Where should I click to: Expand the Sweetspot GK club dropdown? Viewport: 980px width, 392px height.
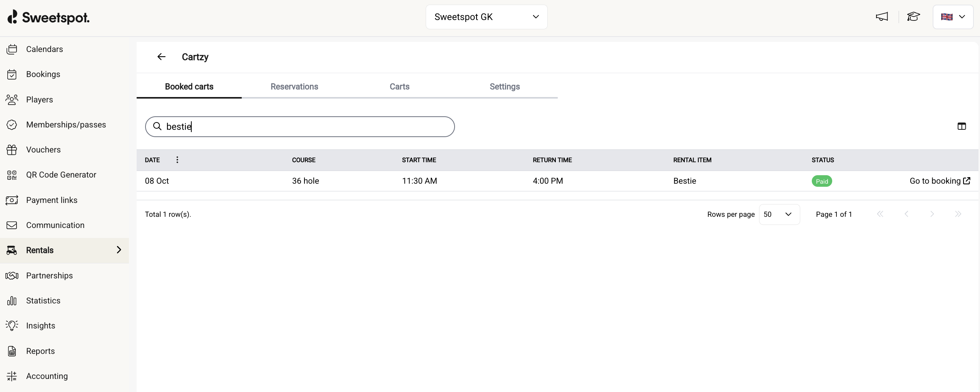point(486,17)
